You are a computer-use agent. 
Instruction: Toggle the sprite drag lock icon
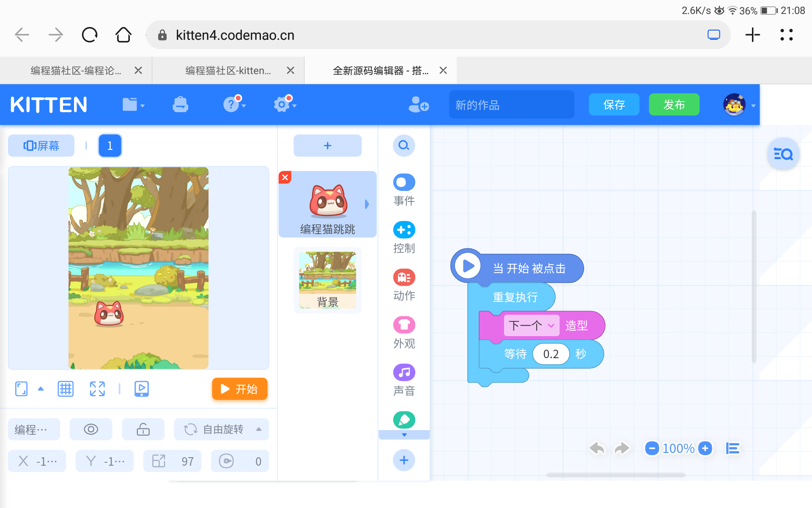coord(143,430)
